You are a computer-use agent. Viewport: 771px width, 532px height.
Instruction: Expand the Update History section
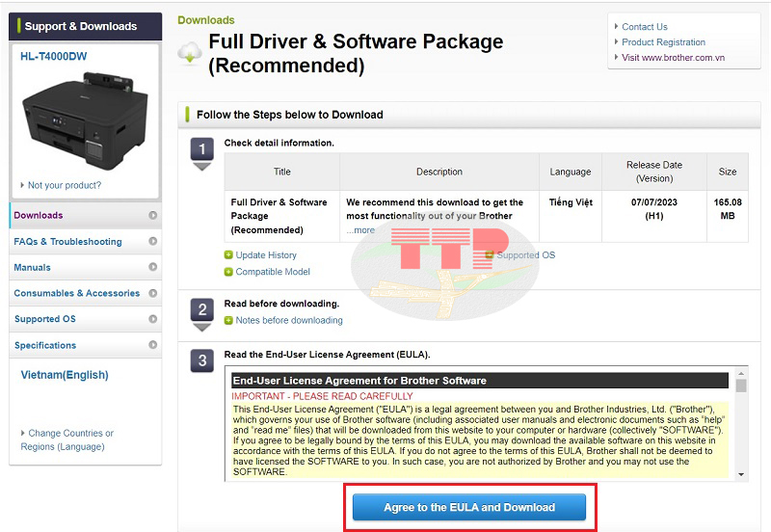(x=260, y=254)
